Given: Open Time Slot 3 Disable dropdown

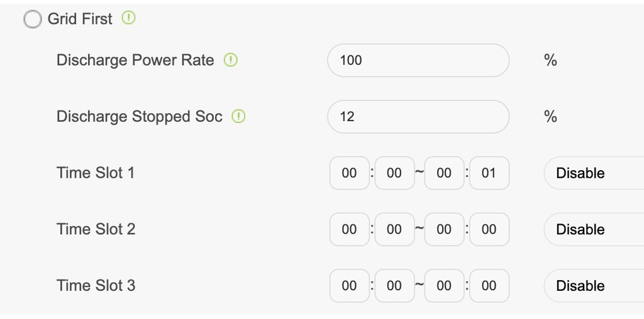Looking at the screenshot, I should (x=593, y=286).
